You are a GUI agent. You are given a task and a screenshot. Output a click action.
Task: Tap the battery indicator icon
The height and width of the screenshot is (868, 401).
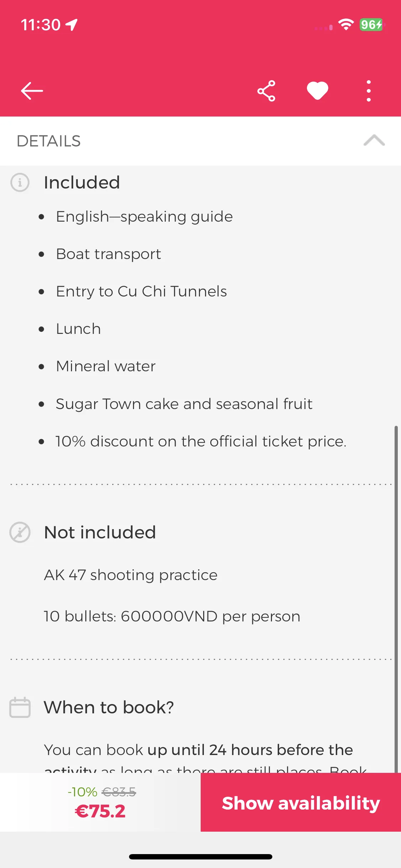click(x=372, y=25)
